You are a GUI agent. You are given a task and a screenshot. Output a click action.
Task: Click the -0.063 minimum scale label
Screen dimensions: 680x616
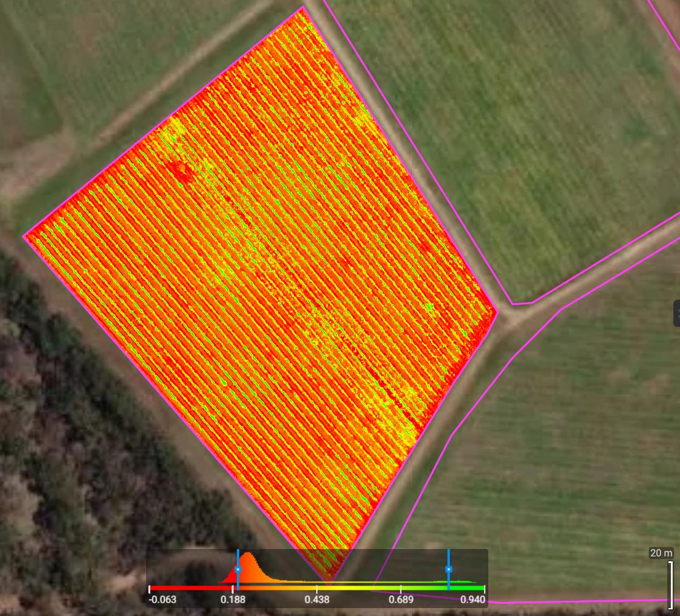pos(163,600)
